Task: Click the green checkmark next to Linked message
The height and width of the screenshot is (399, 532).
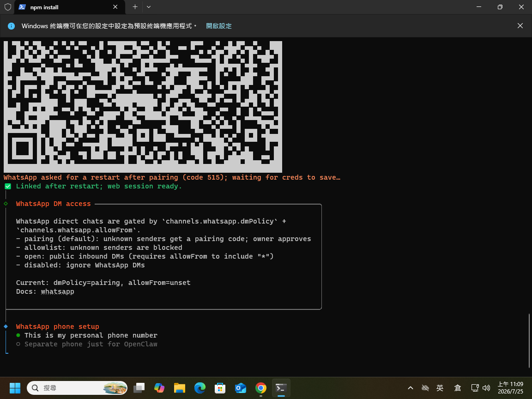Action: click(8, 186)
